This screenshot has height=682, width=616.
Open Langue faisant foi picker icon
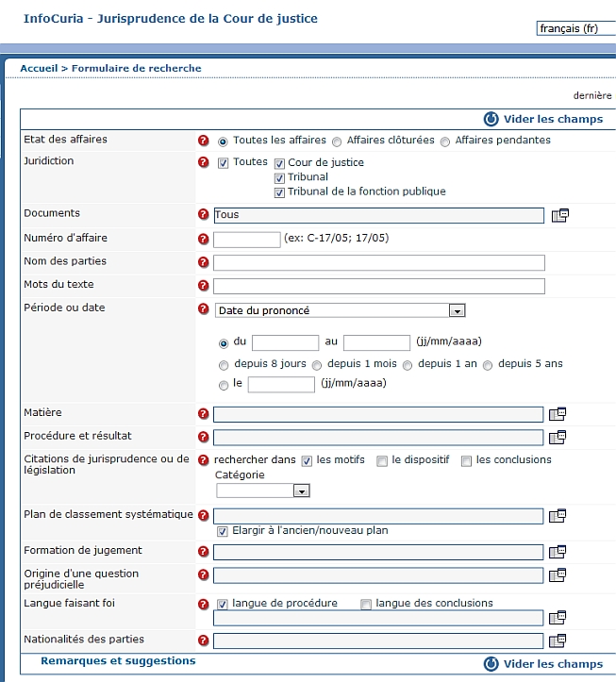(558, 618)
